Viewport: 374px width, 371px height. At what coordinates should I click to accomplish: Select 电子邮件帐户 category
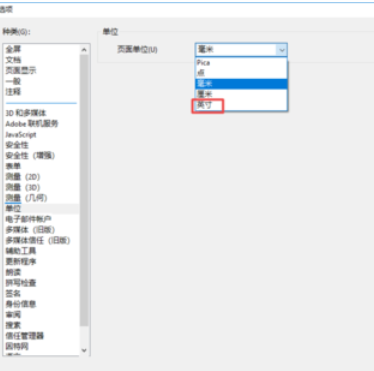click(x=28, y=219)
